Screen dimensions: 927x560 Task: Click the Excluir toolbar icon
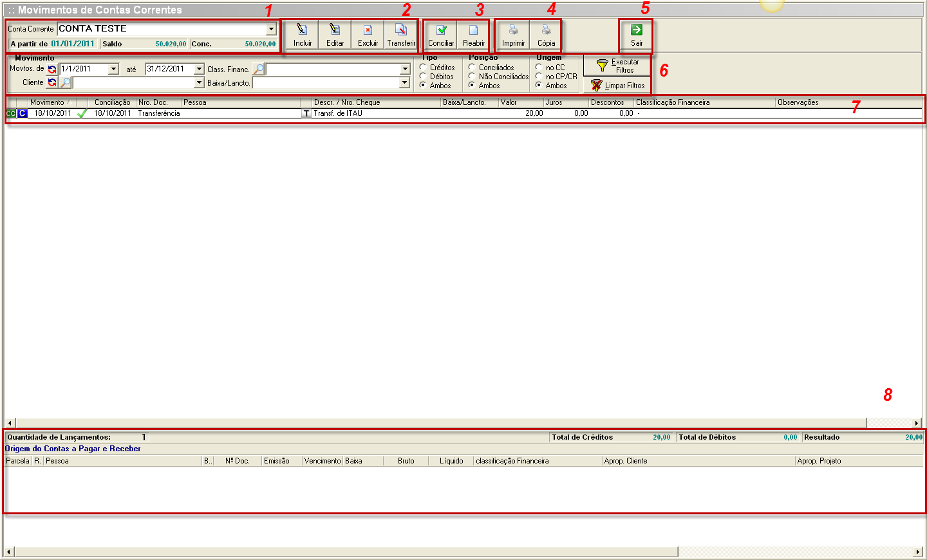(368, 30)
